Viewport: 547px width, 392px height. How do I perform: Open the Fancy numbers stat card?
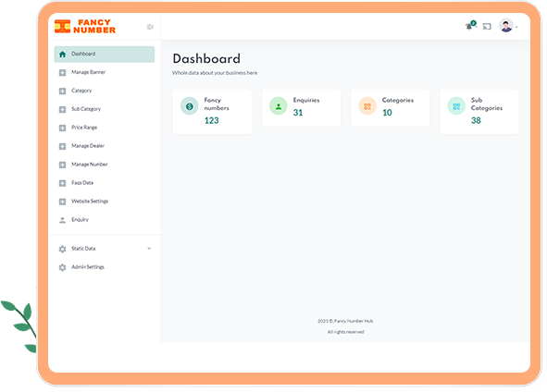click(212, 112)
